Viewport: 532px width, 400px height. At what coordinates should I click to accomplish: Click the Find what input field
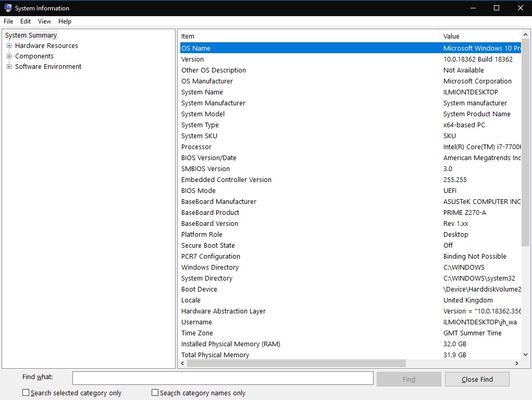tap(223, 378)
